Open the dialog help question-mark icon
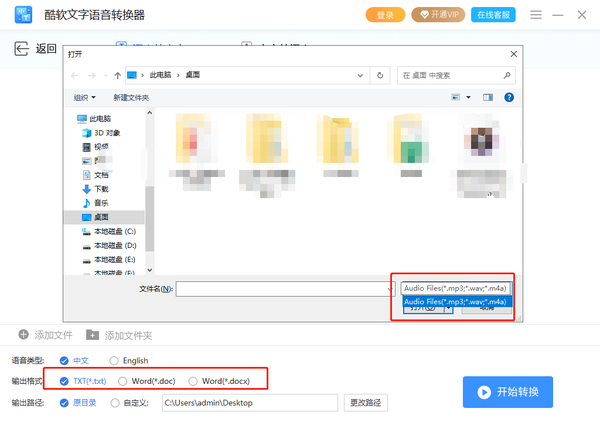 (x=509, y=97)
